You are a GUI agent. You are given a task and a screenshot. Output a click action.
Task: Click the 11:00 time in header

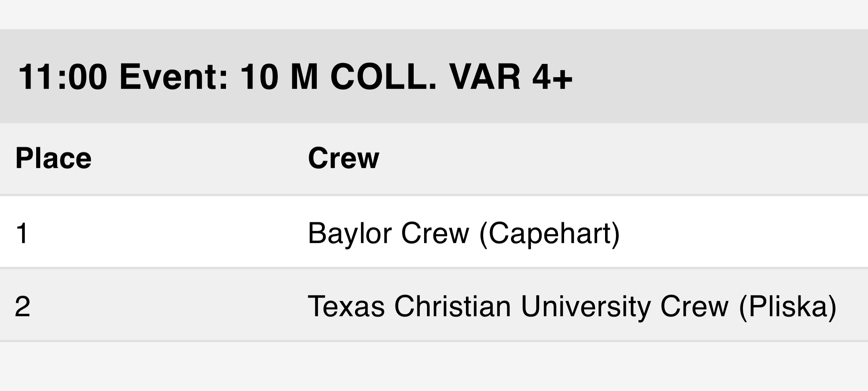coord(63,77)
